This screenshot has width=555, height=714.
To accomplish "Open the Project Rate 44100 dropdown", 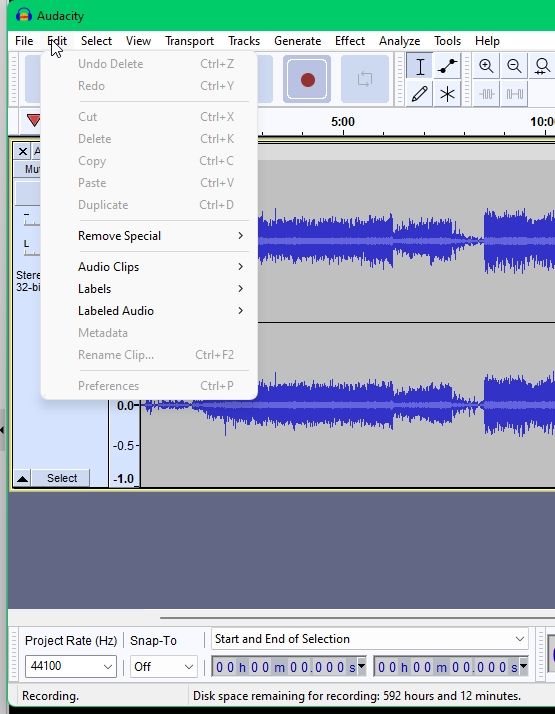I will click(x=71, y=667).
